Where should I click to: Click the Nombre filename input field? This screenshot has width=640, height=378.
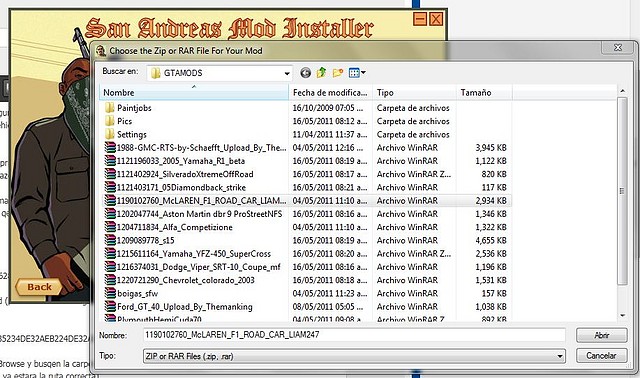pyautogui.click(x=354, y=335)
